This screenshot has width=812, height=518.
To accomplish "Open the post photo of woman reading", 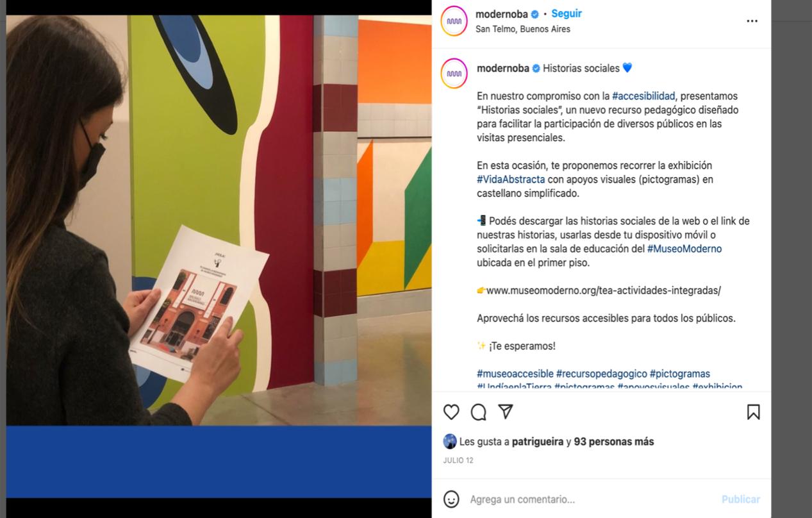I will (219, 221).
